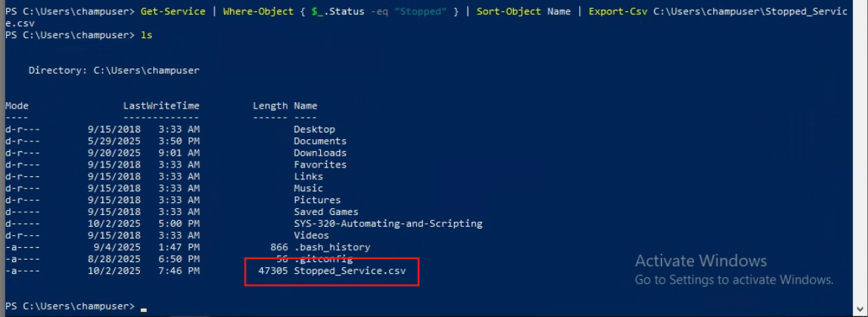Image resolution: width=868 pixels, height=317 pixels.
Task: Click the .bash_history file name
Action: point(331,247)
